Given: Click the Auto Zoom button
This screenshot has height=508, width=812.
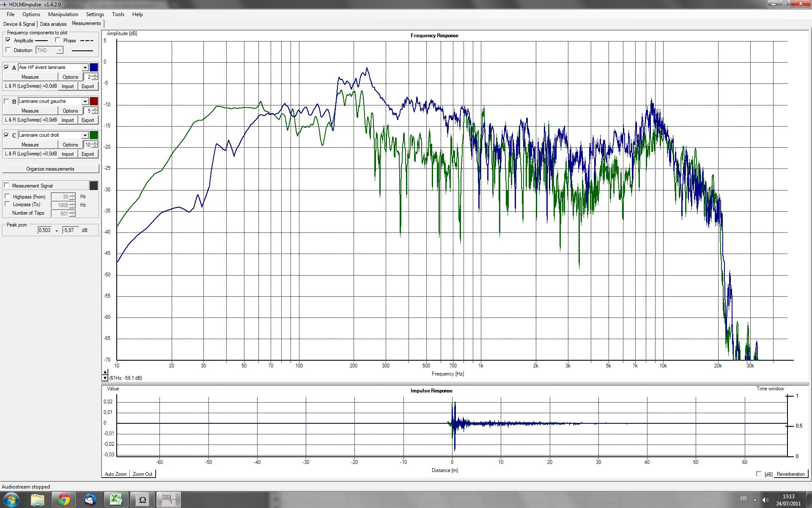Looking at the screenshot, I should pos(115,474).
